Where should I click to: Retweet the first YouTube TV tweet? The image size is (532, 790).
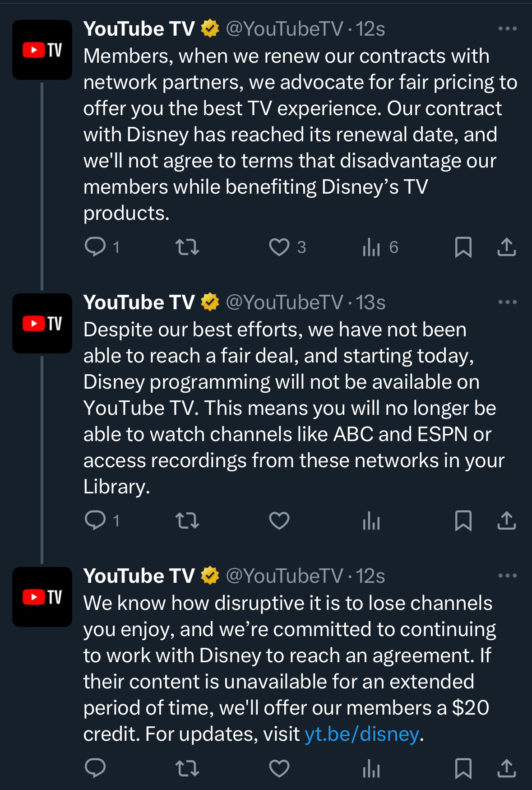pyautogui.click(x=187, y=247)
